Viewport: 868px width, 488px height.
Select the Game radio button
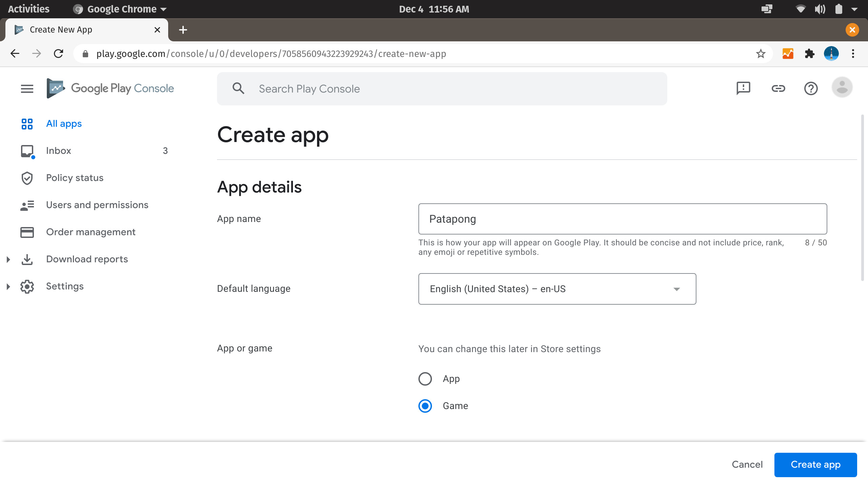(425, 406)
